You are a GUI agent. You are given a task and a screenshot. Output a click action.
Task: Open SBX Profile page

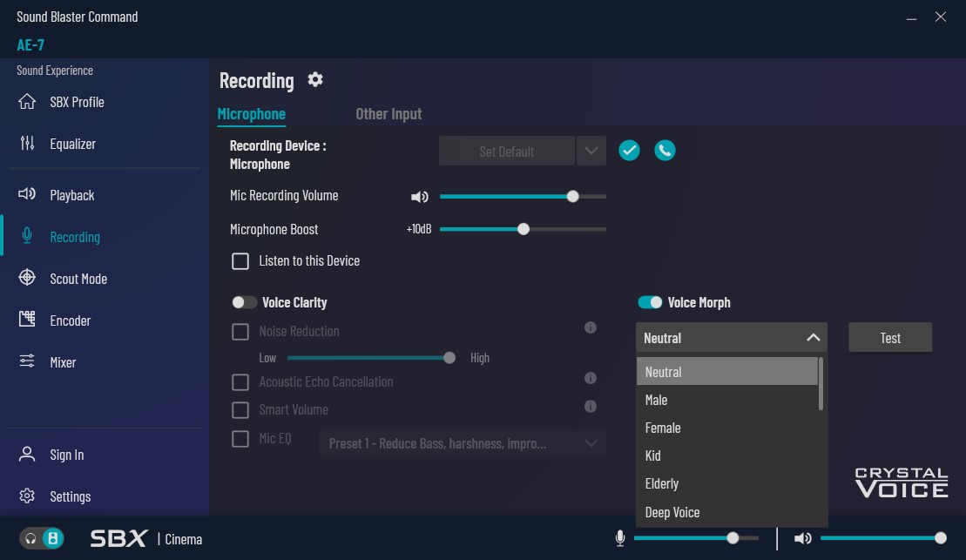point(77,102)
